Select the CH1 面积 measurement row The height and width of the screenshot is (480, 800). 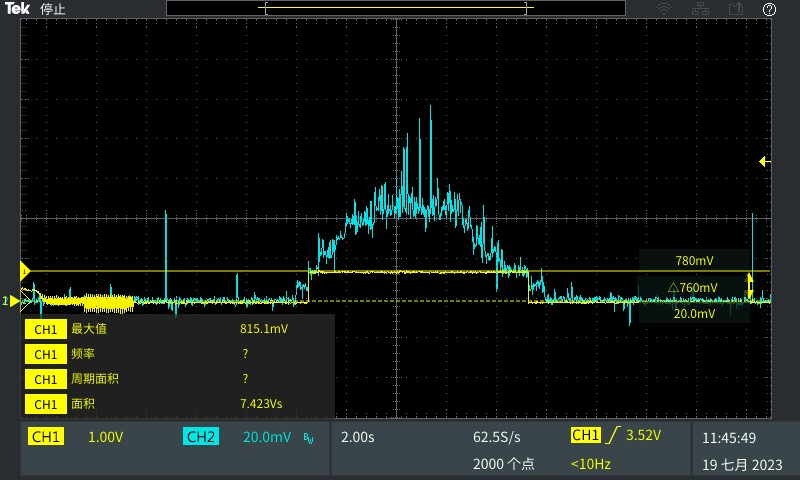(x=178, y=404)
